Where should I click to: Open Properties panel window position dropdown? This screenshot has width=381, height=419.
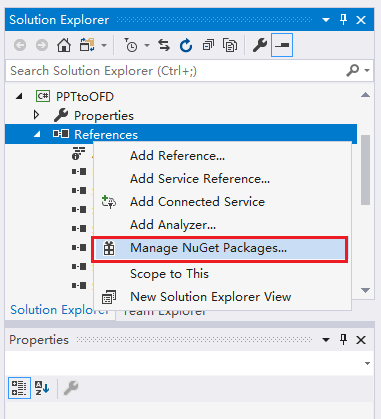326,340
